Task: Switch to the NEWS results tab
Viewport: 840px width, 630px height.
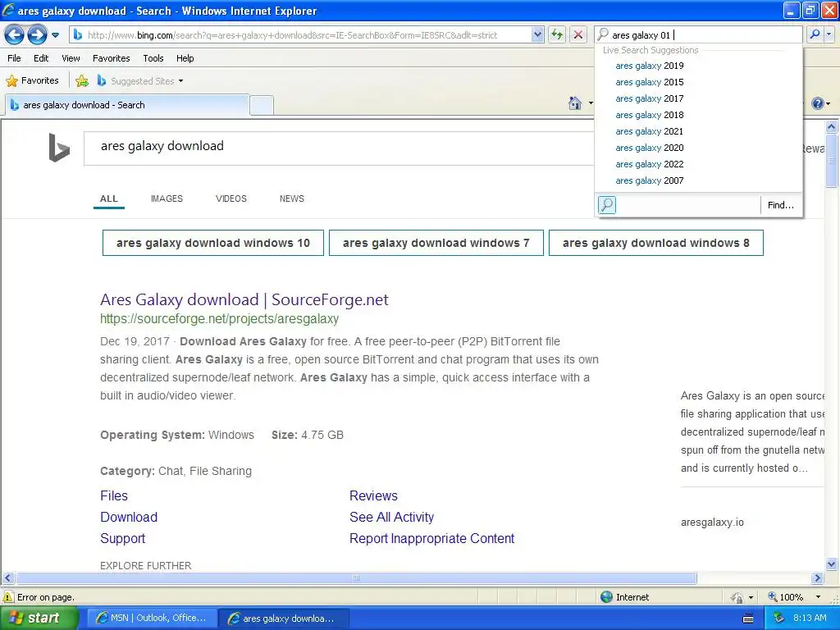Action: (292, 199)
